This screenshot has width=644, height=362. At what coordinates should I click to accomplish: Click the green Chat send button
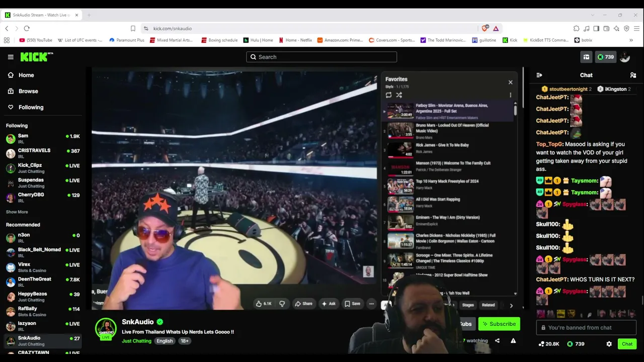pyautogui.click(x=627, y=344)
